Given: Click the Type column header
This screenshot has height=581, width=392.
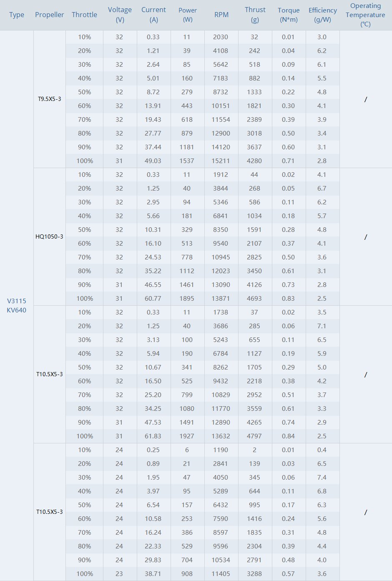Looking at the screenshot, I should coord(17,15).
